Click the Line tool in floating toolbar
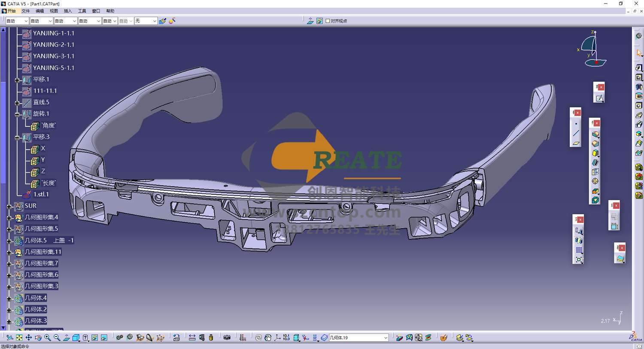644x349 pixels. [x=576, y=133]
